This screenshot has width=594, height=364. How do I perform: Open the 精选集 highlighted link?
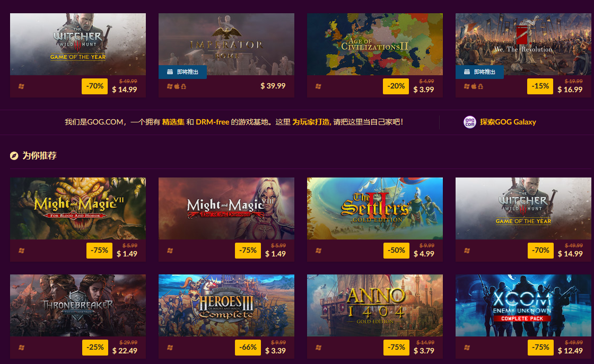pyautogui.click(x=173, y=122)
